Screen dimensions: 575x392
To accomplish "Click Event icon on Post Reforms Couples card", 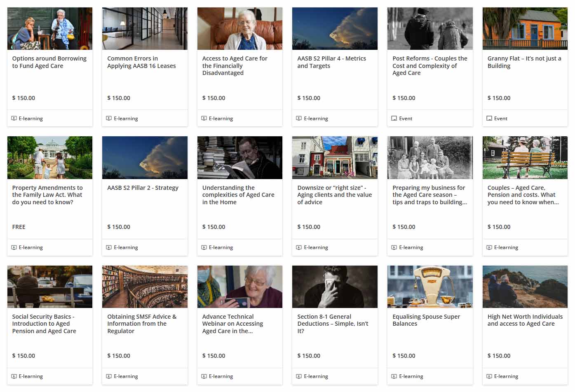I will point(394,119).
